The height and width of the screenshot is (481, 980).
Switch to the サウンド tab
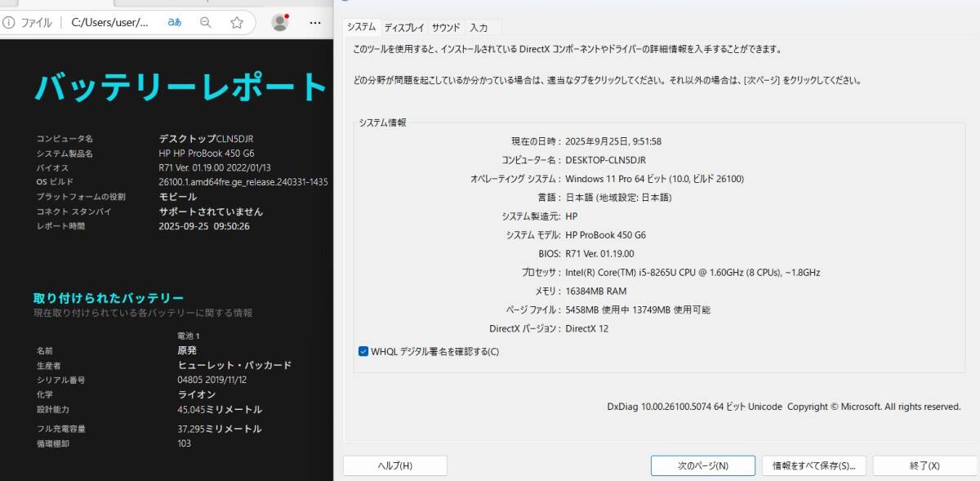tap(445, 27)
